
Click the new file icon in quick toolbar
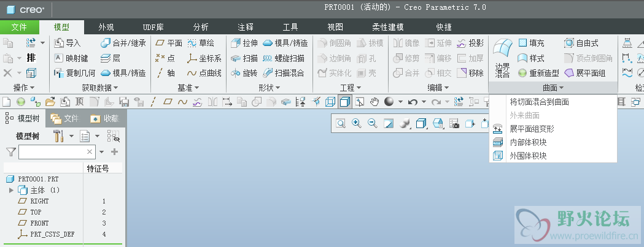(x=7, y=102)
